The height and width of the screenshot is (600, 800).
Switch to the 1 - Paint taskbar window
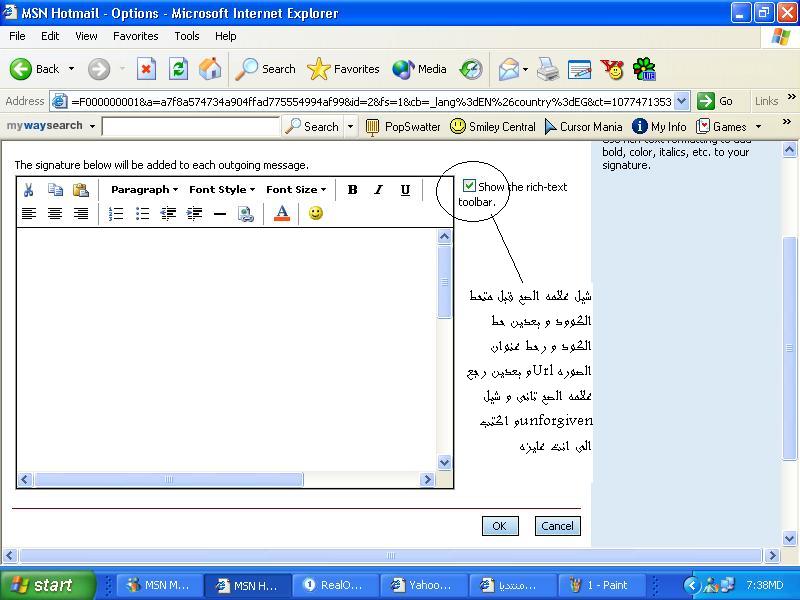(601, 585)
